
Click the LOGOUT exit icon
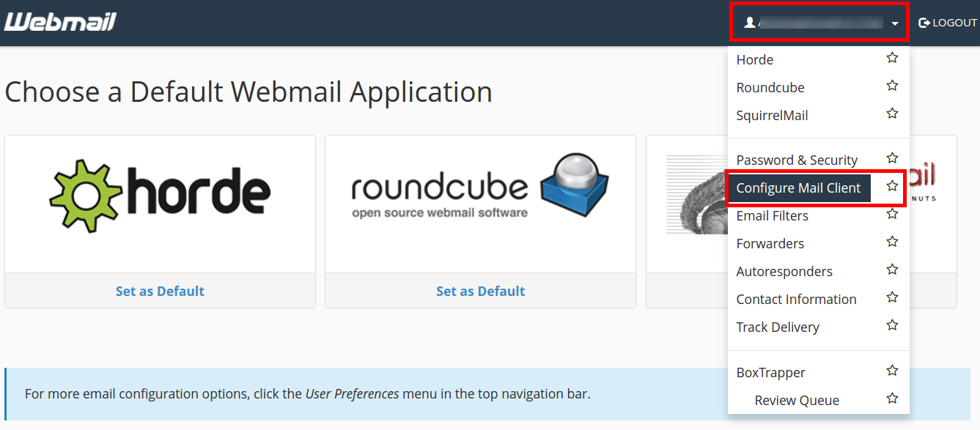tap(924, 22)
